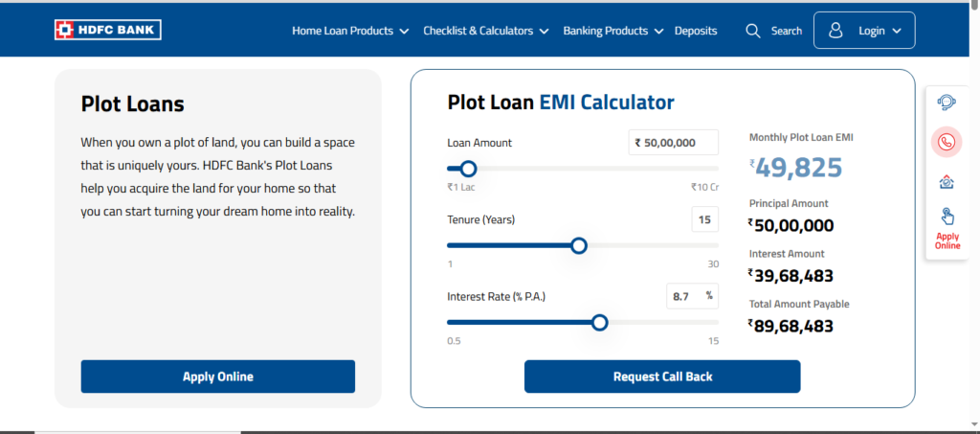Viewport: 980px width, 434px height.
Task: Click the user profile icon in Login
Action: pos(835,31)
